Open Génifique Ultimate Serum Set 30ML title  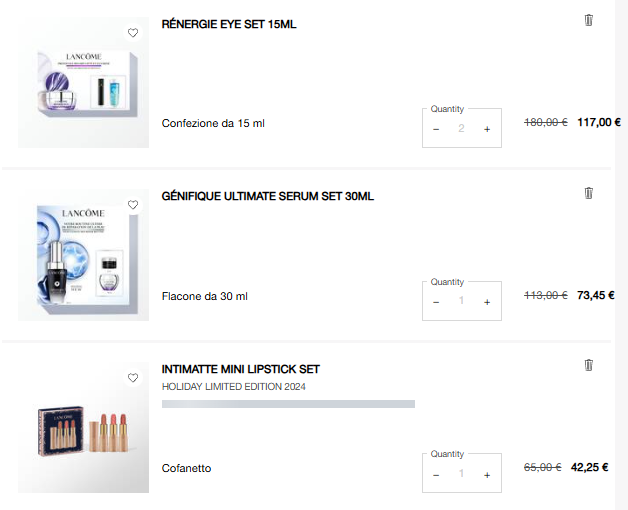267,196
